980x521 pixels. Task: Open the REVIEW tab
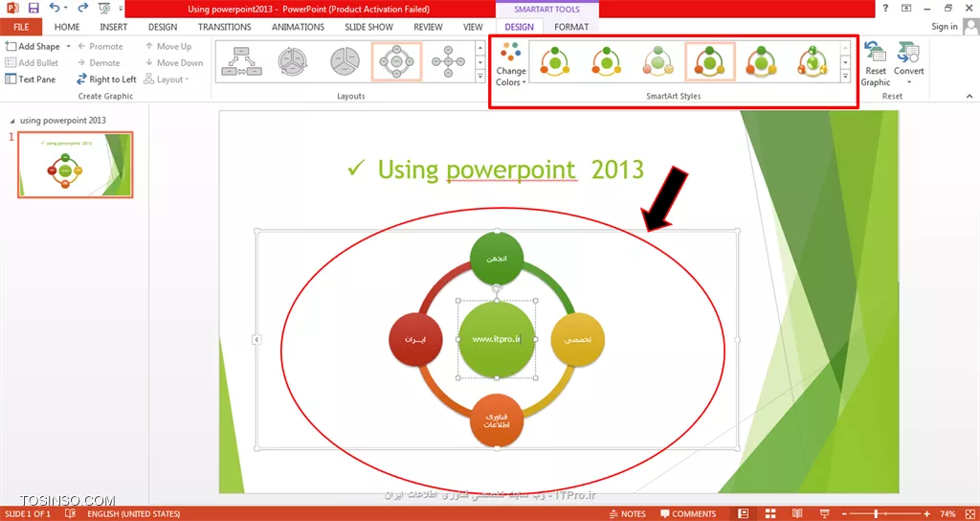(x=428, y=27)
